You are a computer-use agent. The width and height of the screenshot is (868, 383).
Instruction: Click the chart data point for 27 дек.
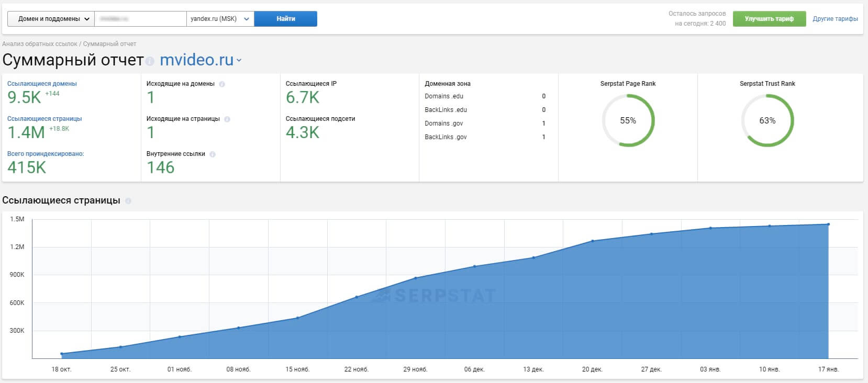point(651,234)
